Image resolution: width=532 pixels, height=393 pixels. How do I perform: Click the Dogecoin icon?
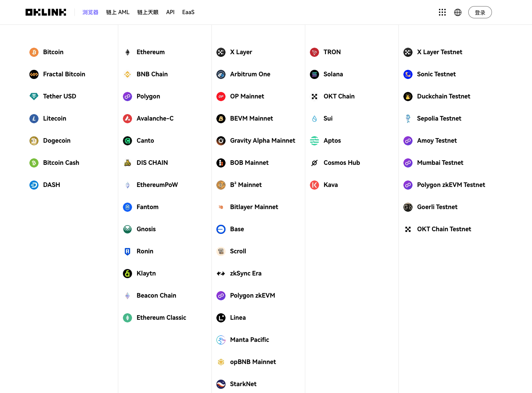34,141
